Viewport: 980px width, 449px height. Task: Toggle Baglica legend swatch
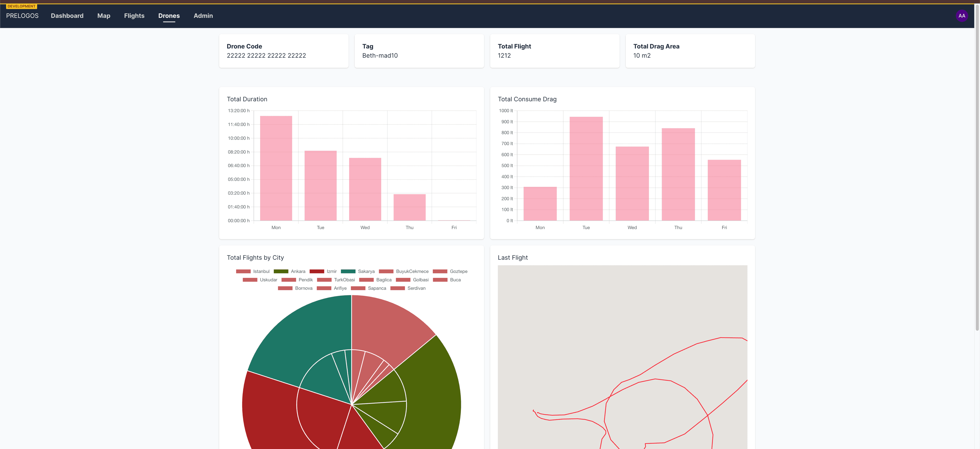[366, 279]
